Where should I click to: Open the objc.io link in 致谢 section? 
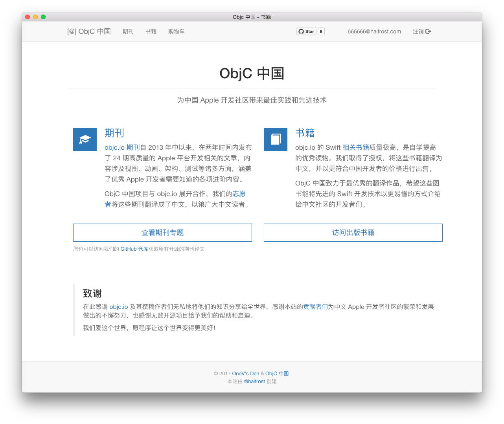tap(119, 307)
